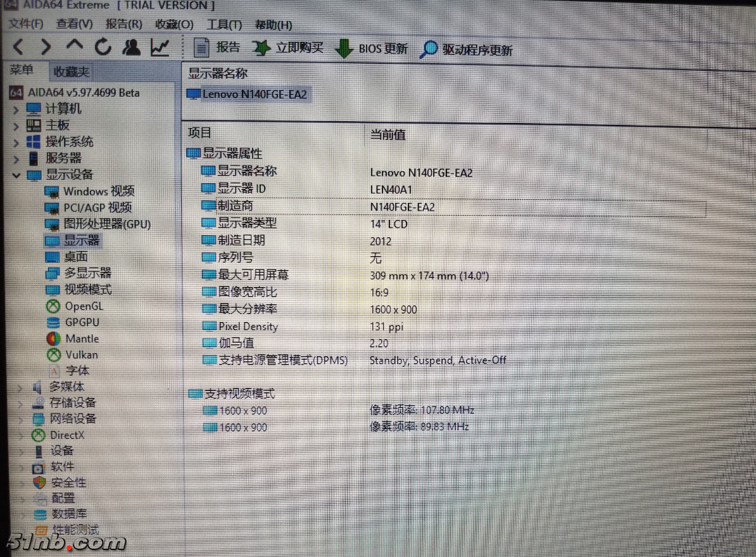
Task: Select OpenGL item in the sidebar
Action: pyautogui.click(x=84, y=306)
